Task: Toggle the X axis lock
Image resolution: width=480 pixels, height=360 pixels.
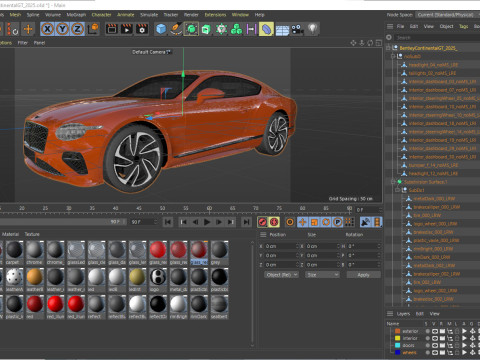Action: pyautogui.click(x=47, y=29)
